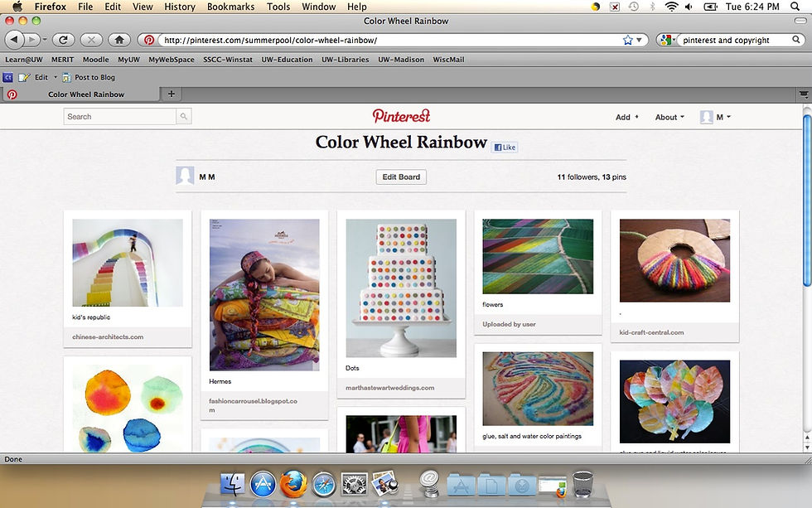Viewport: 812px width, 508px height.
Task: Open the flowers fields pin image
Action: tap(538, 256)
